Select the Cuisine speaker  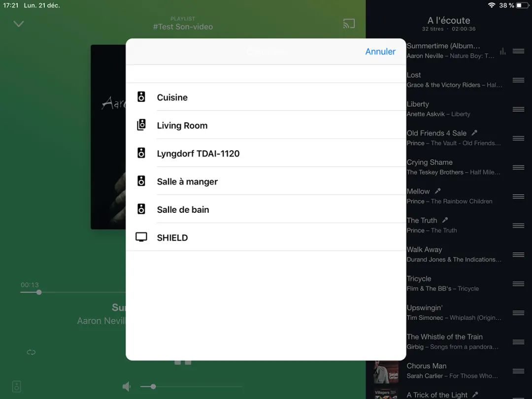click(x=172, y=98)
